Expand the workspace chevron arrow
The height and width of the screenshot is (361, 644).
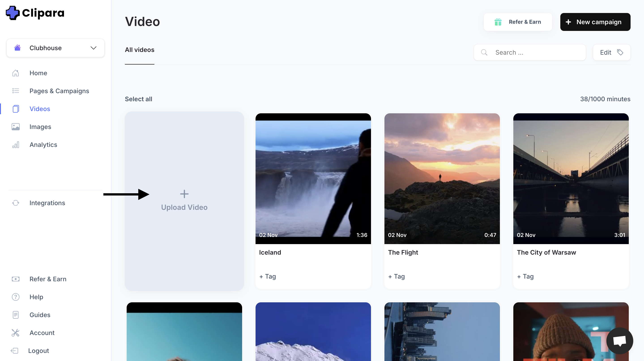[x=94, y=48]
